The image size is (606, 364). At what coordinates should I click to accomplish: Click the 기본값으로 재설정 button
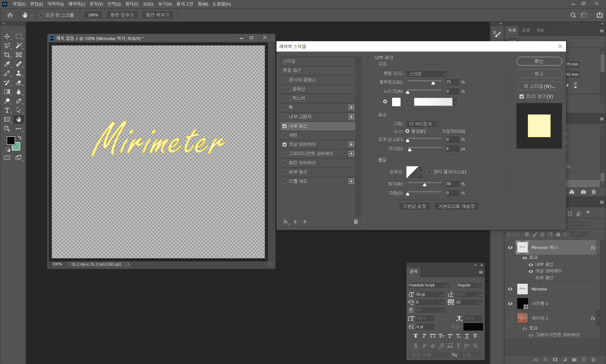coord(456,206)
